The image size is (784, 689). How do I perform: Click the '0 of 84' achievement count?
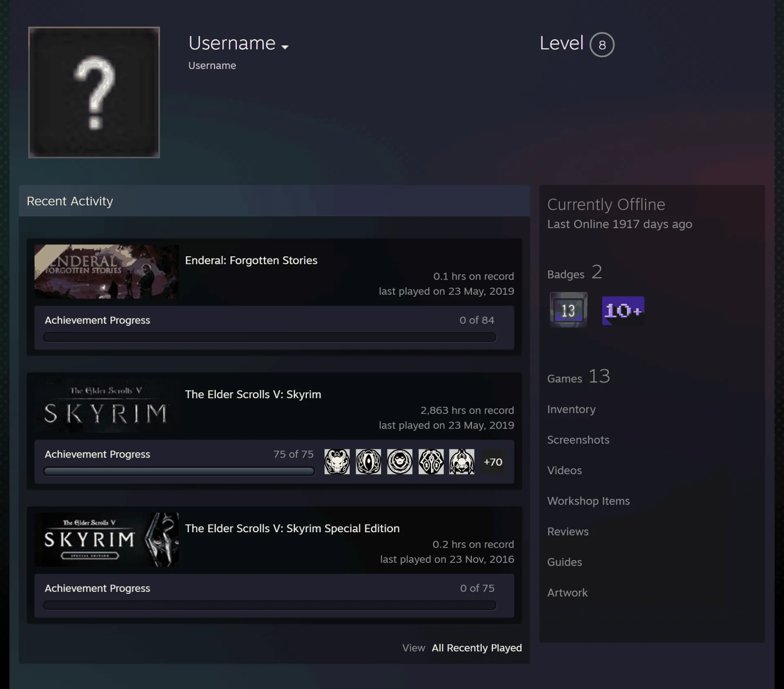click(477, 320)
